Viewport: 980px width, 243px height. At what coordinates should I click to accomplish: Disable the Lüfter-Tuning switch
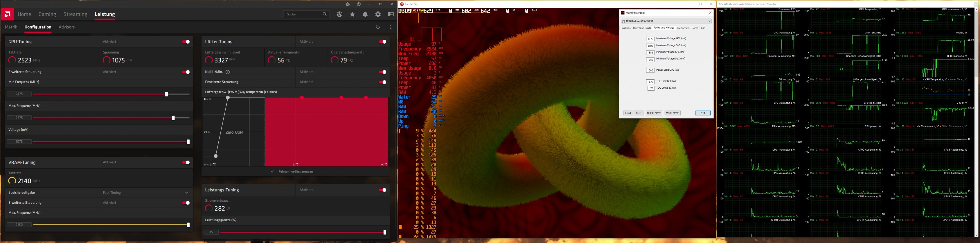click(x=383, y=42)
